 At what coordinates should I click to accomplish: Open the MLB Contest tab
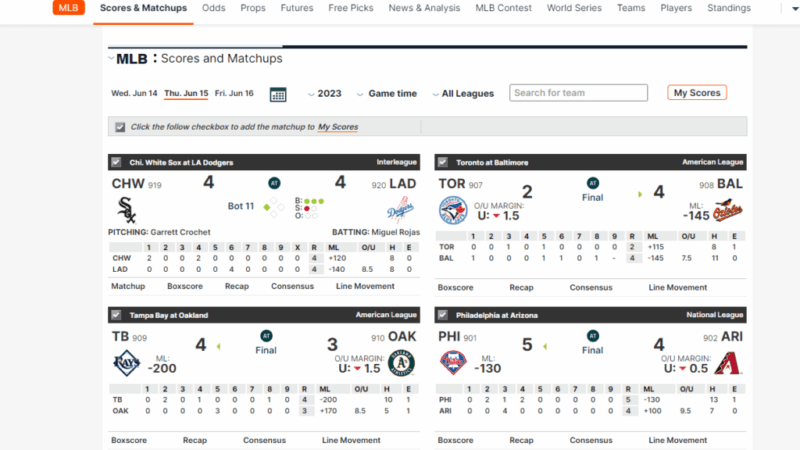(503, 8)
